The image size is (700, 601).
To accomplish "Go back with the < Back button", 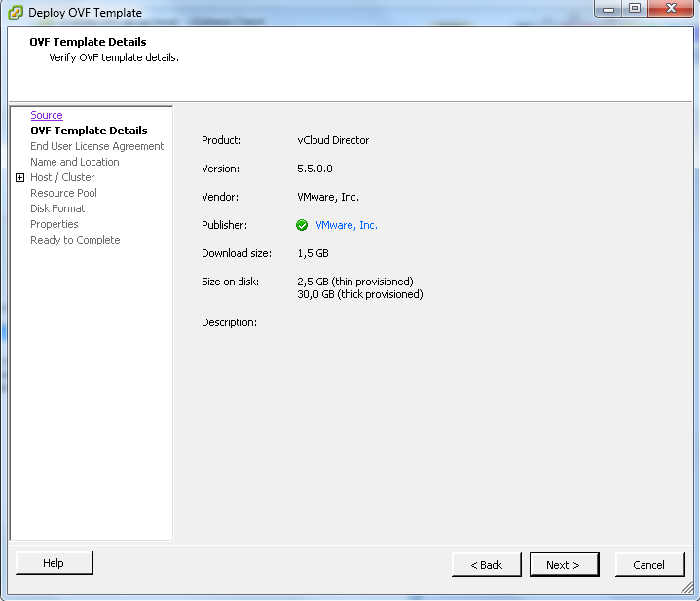I will click(x=486, y=565).
